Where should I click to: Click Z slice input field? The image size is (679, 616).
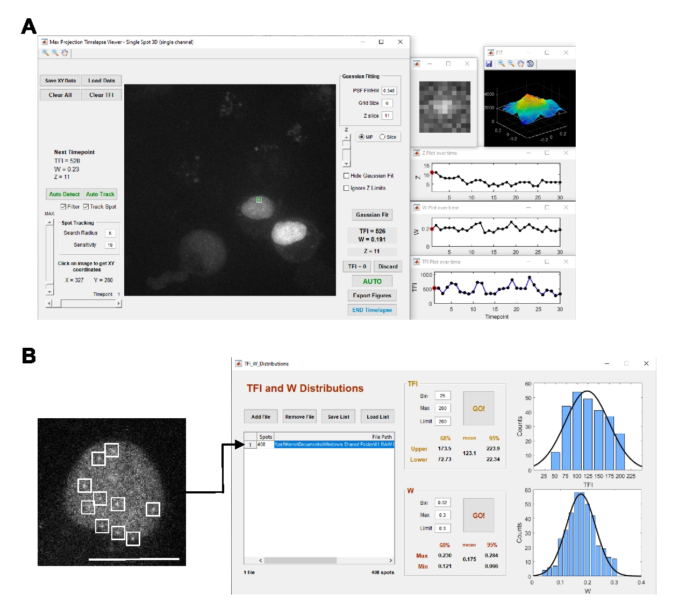pos(387,116)
